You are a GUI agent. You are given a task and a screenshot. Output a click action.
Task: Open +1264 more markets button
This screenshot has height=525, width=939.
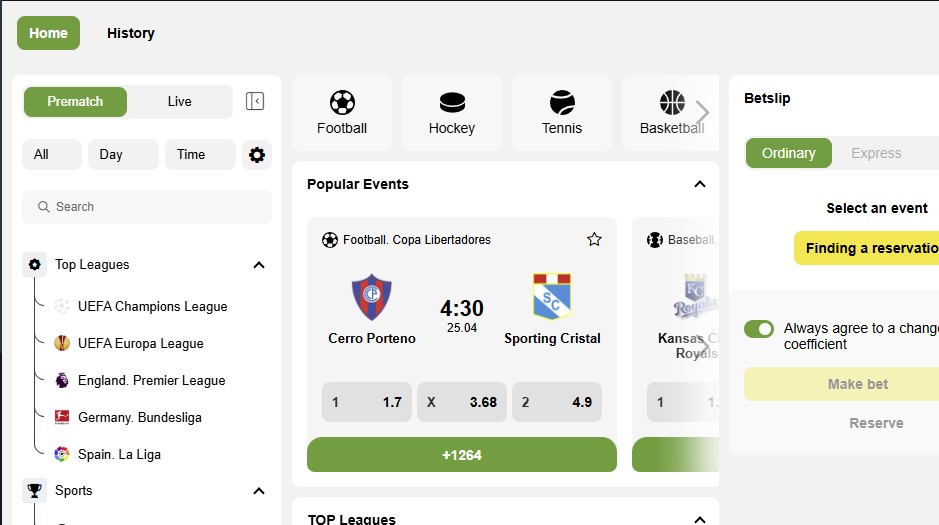pos(462,455)
